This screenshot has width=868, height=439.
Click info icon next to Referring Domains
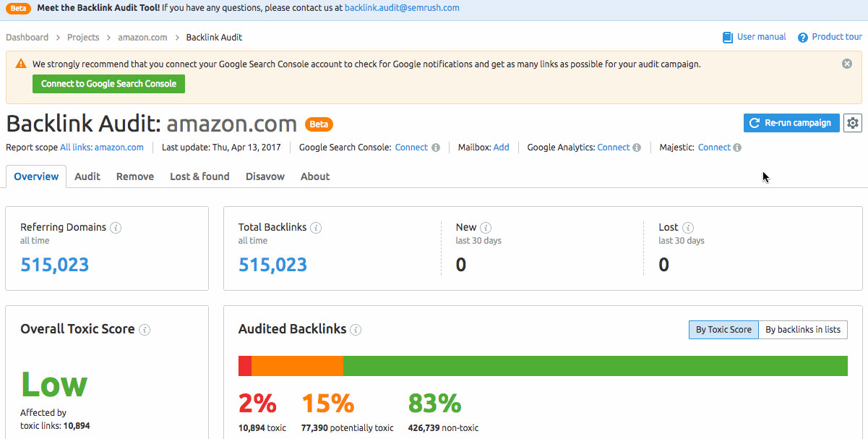[116, 227]
